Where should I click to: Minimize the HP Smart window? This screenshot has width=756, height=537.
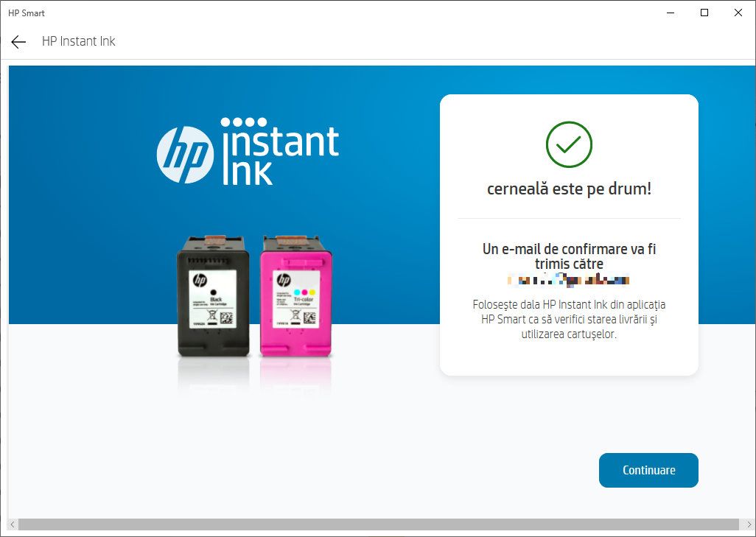[x=671, y=13]
